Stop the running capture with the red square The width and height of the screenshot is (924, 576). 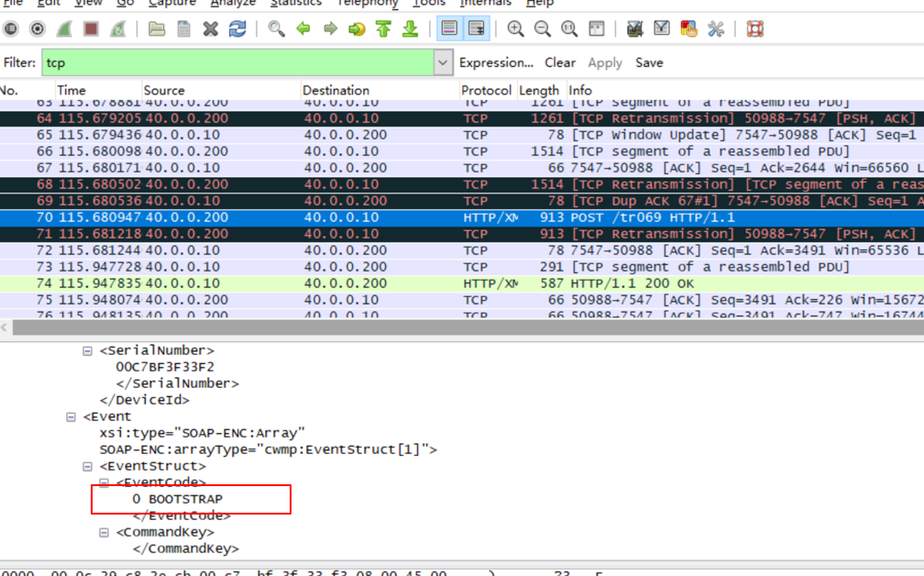(x=91, y=28)
